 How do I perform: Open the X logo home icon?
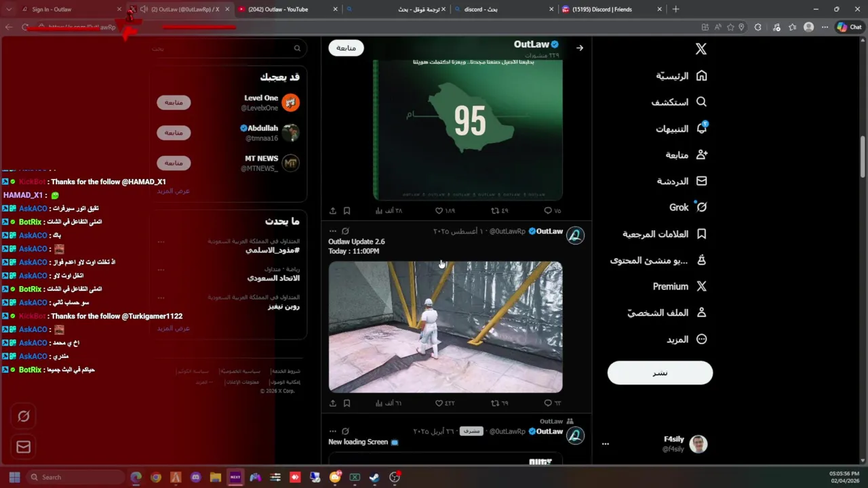[701, 49]
